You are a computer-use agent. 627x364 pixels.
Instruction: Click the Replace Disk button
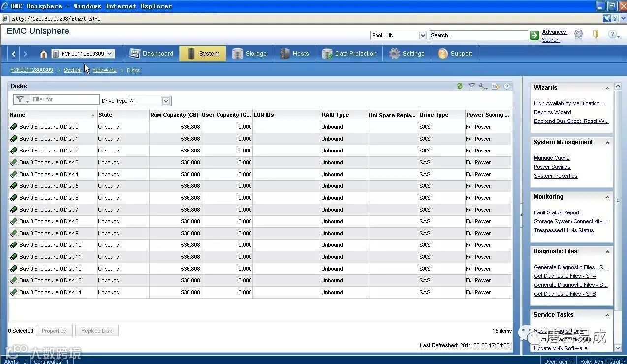(97, 331)
